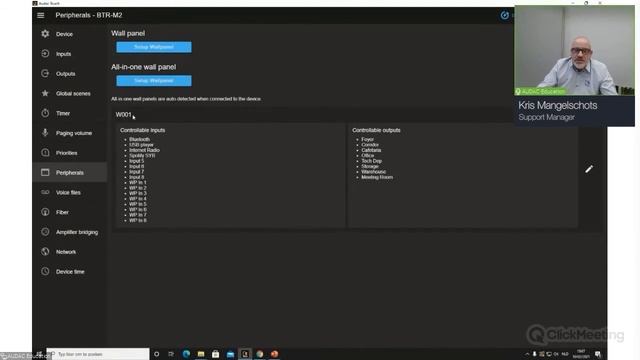The image size is (640, 360).
Task: Click the Fiber sidebar icon
Action: 45,212
